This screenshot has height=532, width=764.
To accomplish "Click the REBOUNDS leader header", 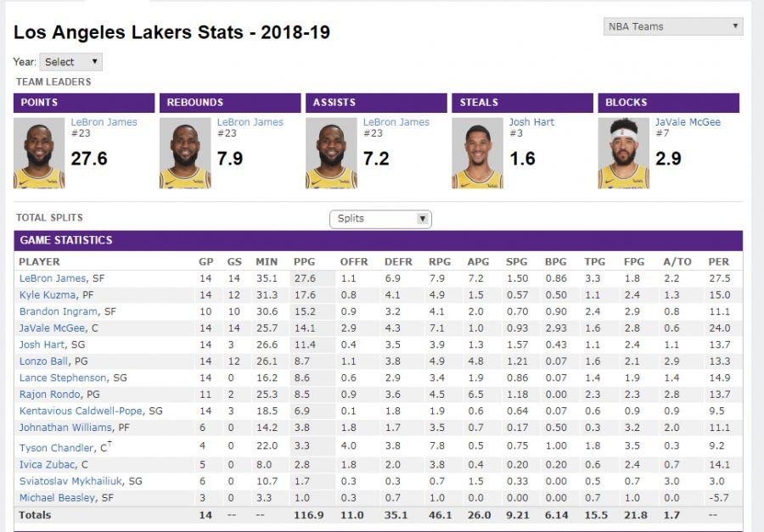I will pyautogui.click(x=230, y=103).
